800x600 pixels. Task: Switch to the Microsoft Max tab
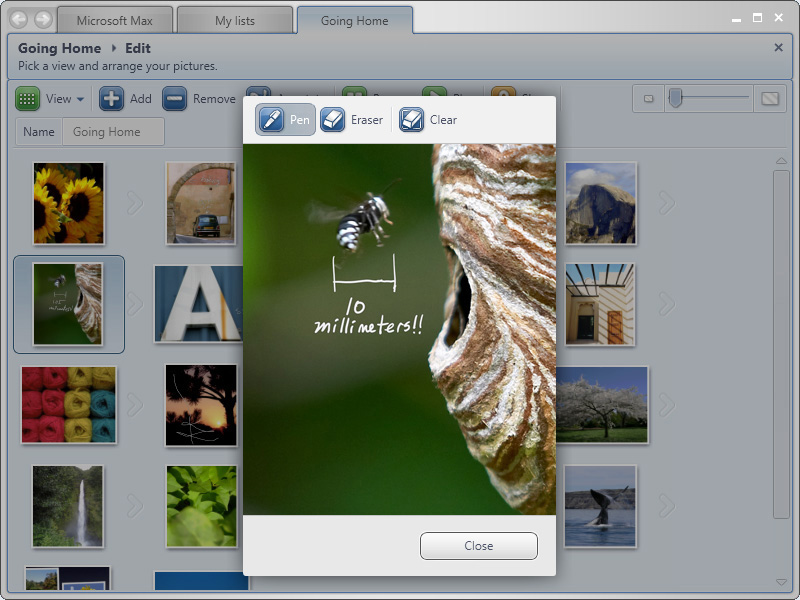coord(115,21)
